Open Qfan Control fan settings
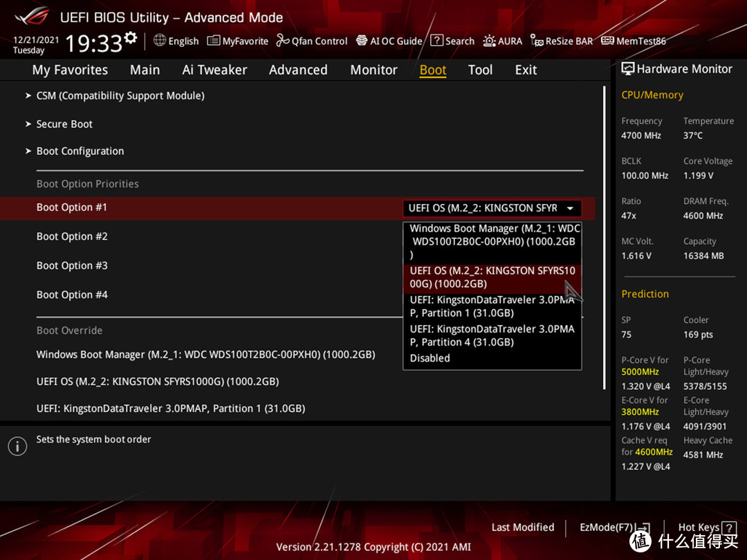 pyautogui.click(x=312, y=41)
